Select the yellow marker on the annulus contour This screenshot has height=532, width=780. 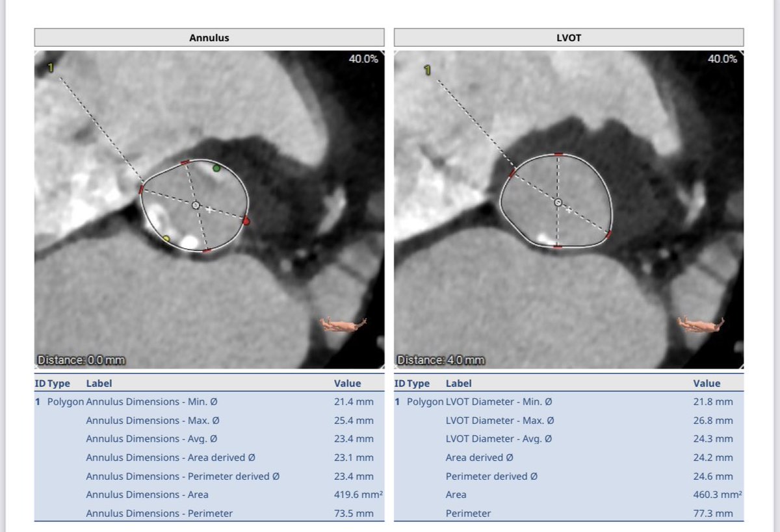click(166, 239)
